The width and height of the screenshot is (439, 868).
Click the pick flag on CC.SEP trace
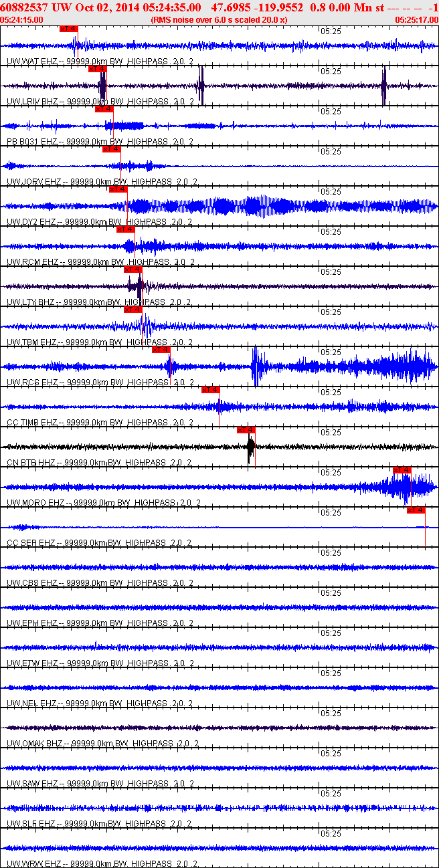coord(416,510)
